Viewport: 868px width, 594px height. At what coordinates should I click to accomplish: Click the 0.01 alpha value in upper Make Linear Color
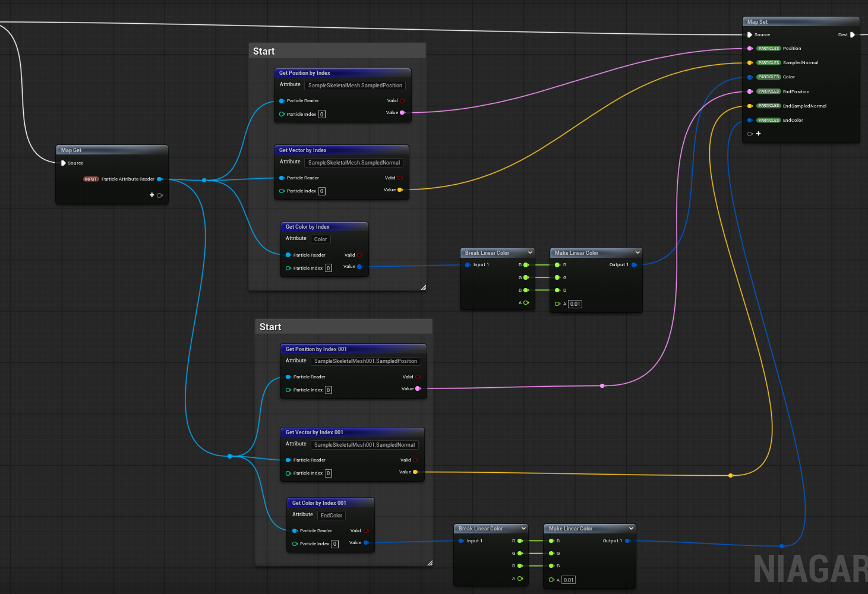(x=575, y=304)
